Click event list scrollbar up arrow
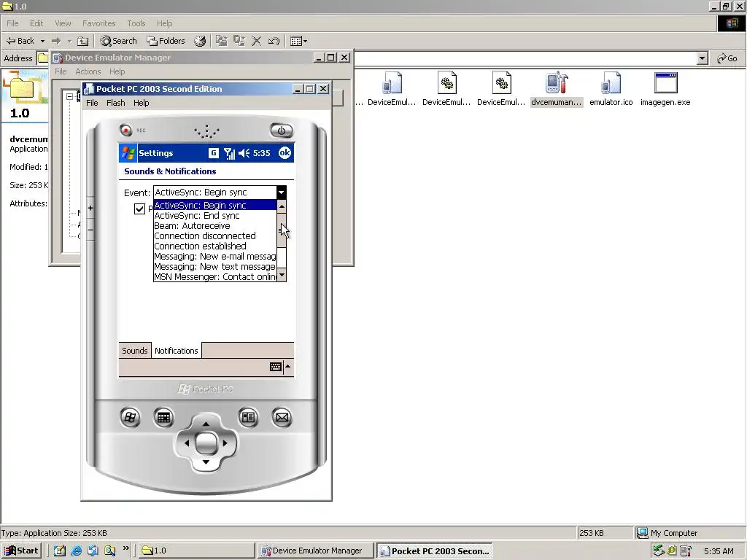The image size is (747, 560). [x=282, y=206]
